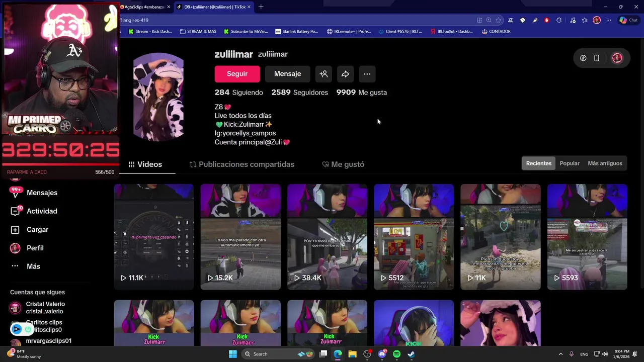Viewport: 644px width, 362px height.
Task: Open Mensajes inbox icon in sidebar
Action: coord(15,193)
